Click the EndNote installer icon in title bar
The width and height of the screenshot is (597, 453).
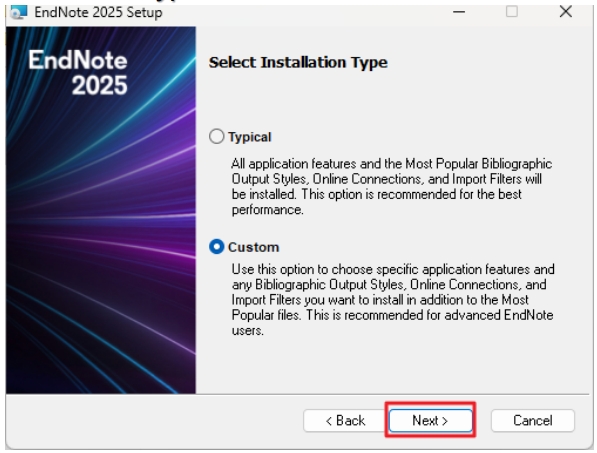19,12
